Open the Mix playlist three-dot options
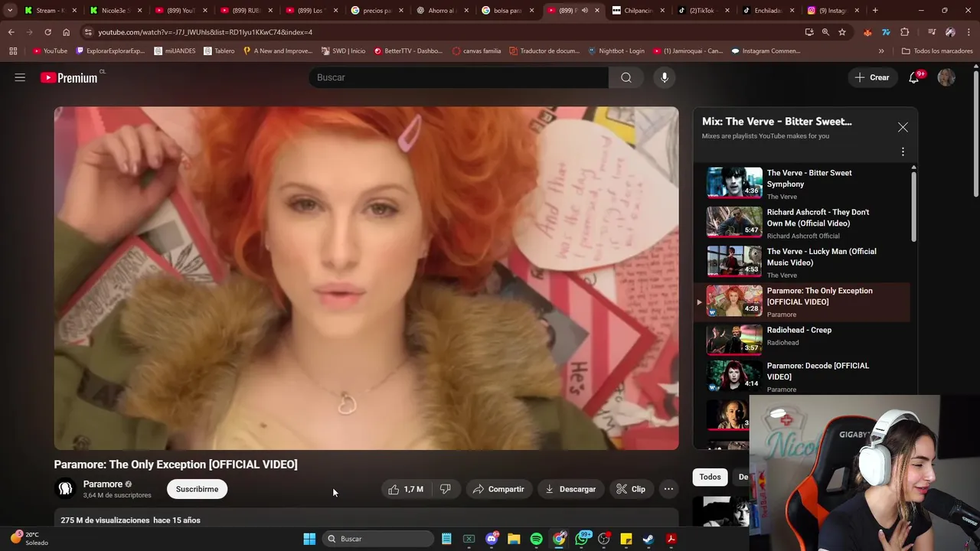The height and width of the screenshot is (551, 980). click(903, 152)
